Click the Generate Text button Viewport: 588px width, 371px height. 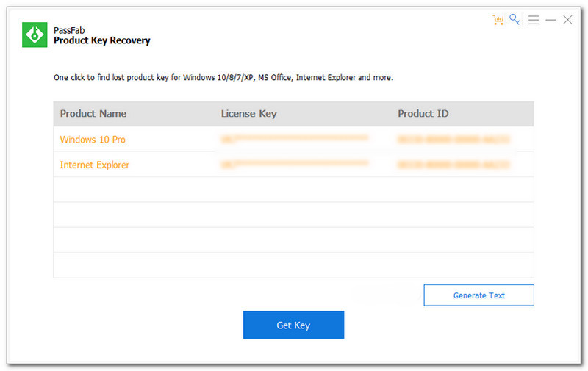click(x=478, y=295)
